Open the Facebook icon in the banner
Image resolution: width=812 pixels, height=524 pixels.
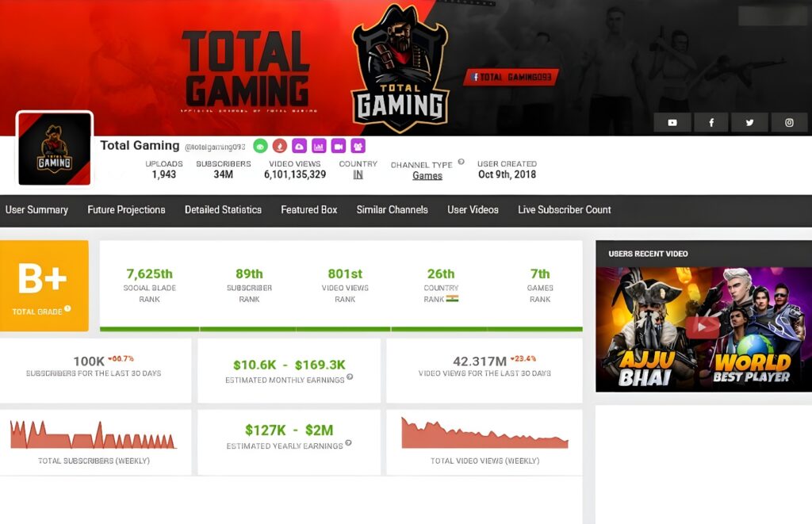pyautogui.click(x=711, y=123)
